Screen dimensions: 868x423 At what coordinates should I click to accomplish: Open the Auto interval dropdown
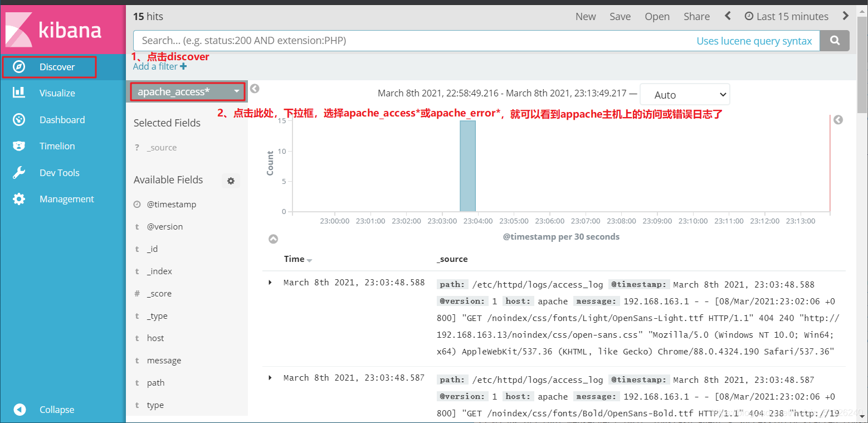685,95
